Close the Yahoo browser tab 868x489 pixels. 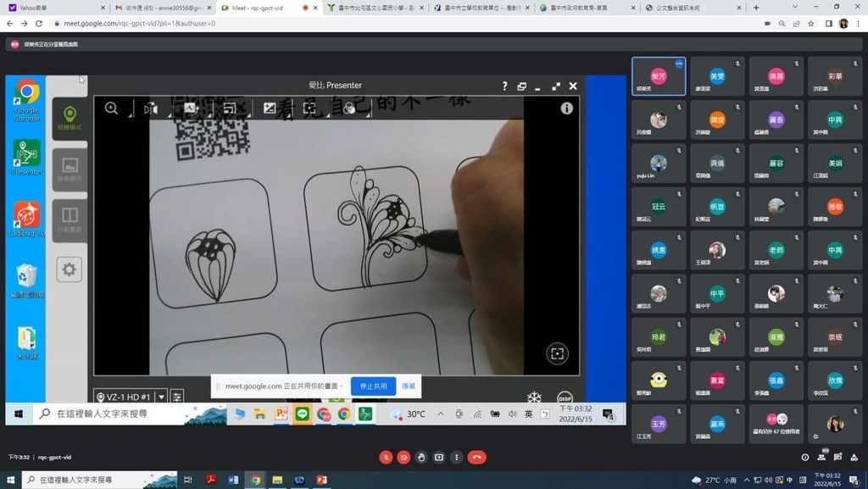(103, 8)
